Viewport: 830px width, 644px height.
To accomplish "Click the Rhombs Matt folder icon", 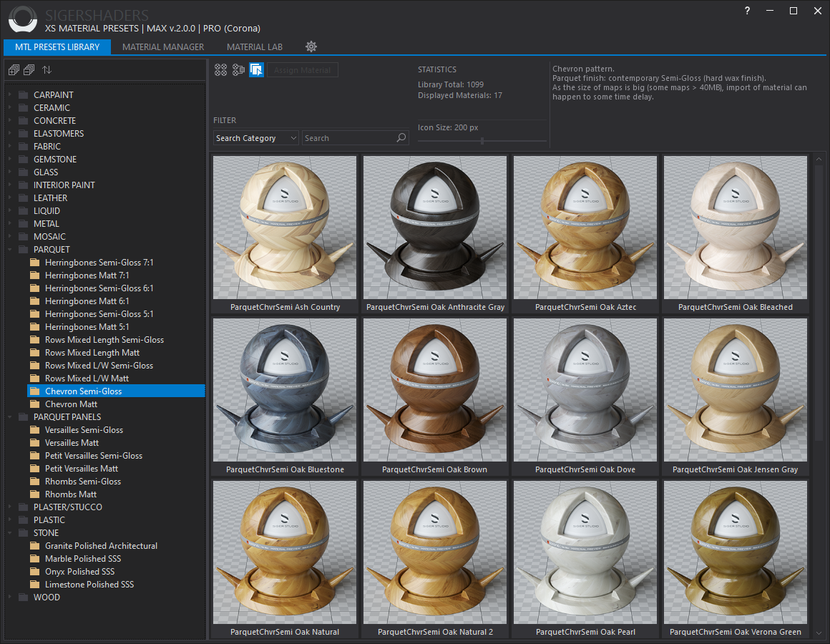I will pyautogui.click(x=35, y=494).
